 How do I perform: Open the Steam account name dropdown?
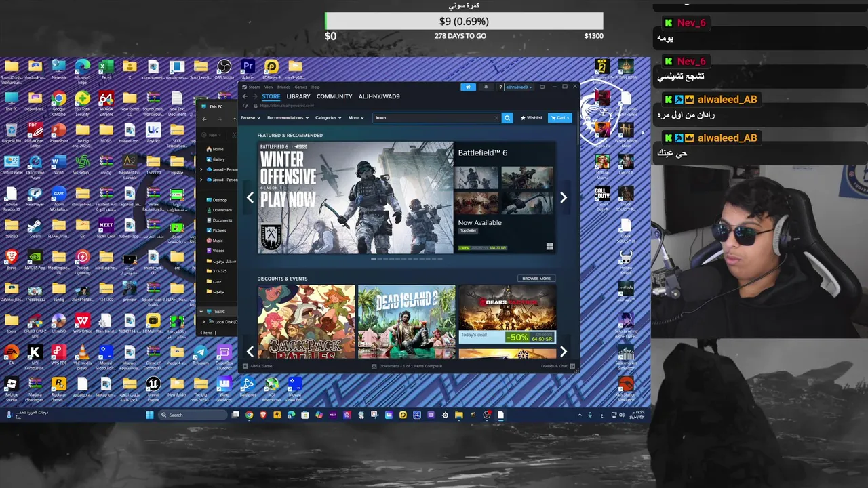(519, 87)
